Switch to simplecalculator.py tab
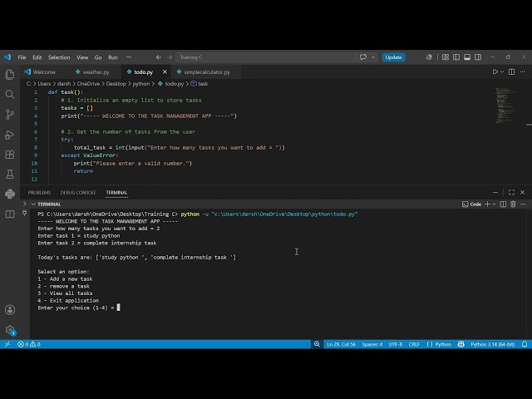The height and width of the screenshot is (399, 532). tap(207, 72)
